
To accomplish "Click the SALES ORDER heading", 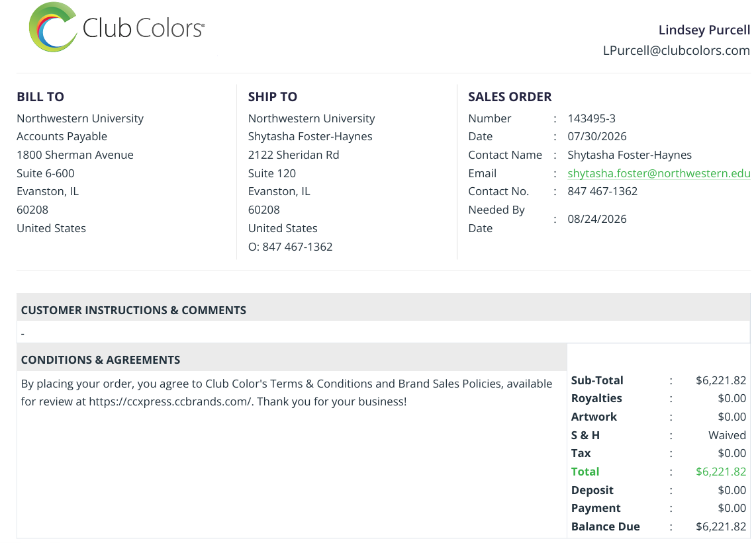I will (x=510, y=97).
